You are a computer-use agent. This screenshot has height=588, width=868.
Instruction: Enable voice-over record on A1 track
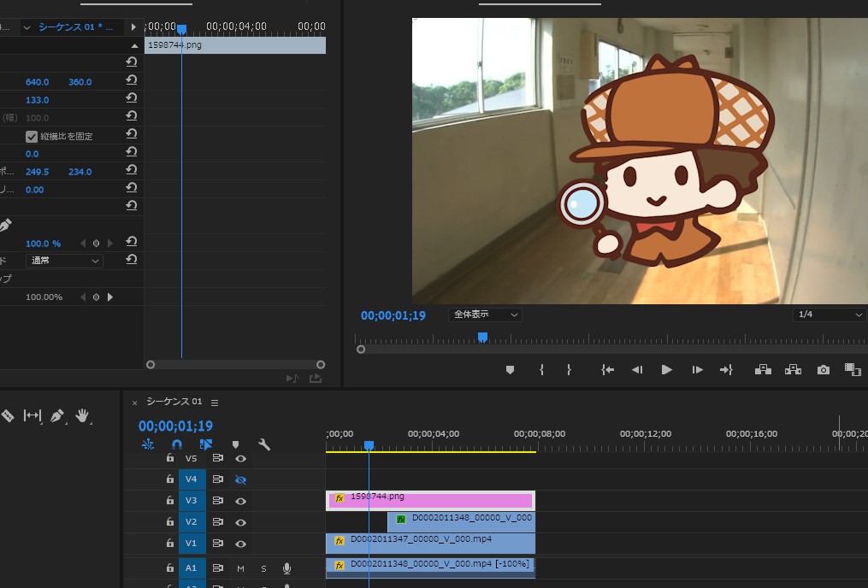[286, 568]
